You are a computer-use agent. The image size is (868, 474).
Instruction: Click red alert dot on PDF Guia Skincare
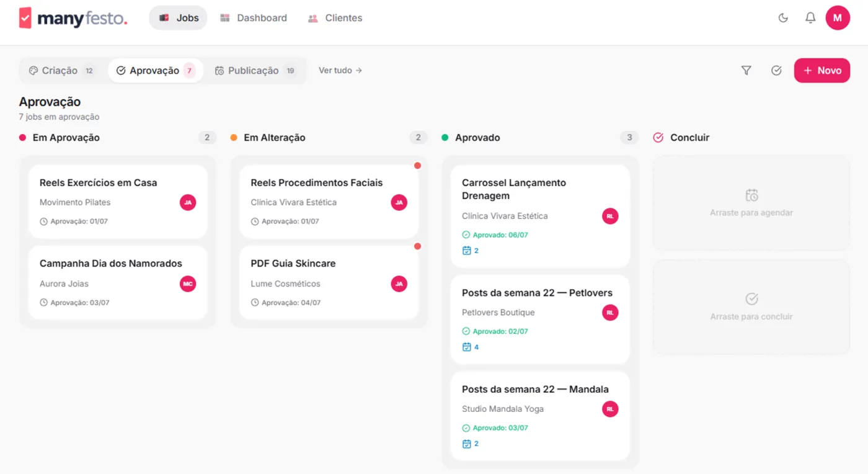(417, 246)
